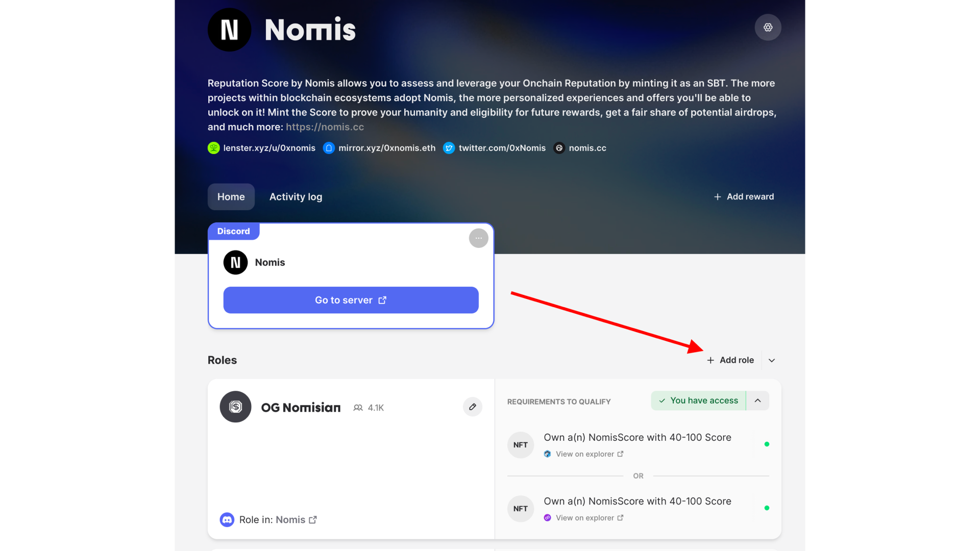
Task: Click Go to server button
Action: pos(351,300)
